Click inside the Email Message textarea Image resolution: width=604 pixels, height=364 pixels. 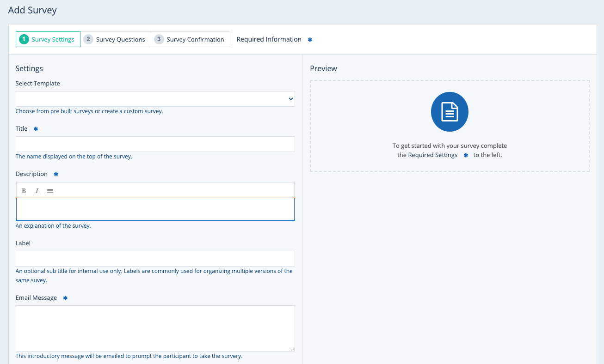point(155,328)
